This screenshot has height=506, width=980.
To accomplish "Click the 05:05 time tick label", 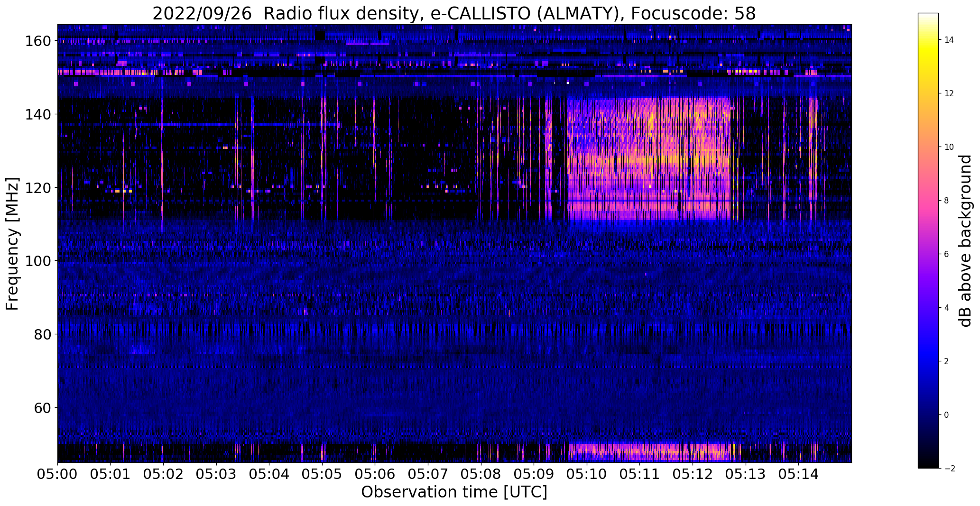I will (322, 474).
